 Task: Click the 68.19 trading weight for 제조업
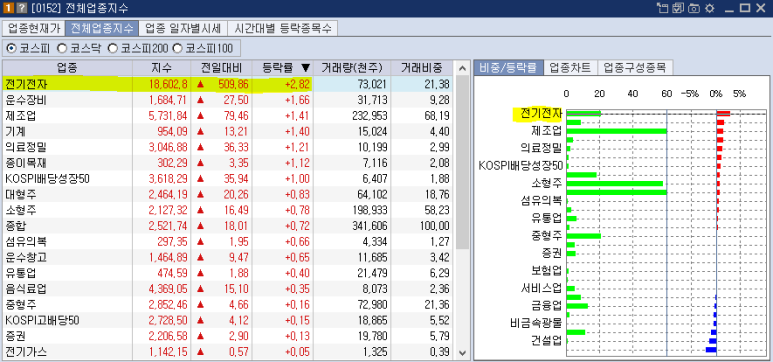tap(436, 116)
